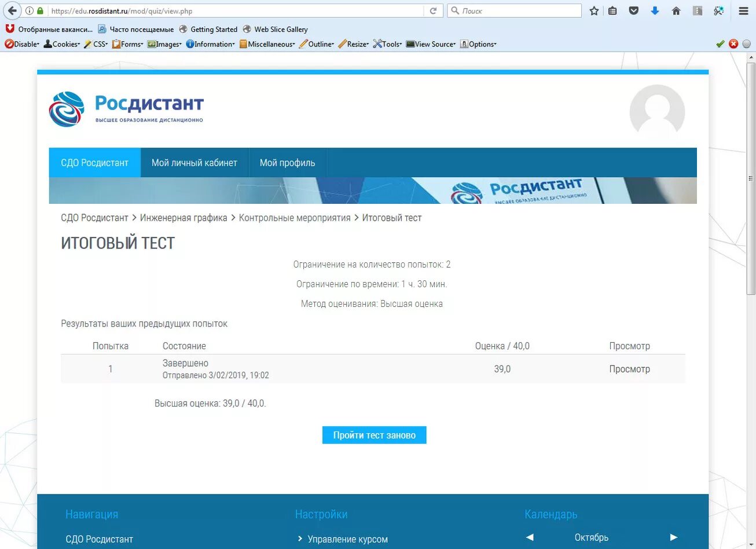Click the green checkmark validation icon

click(720, 44)
